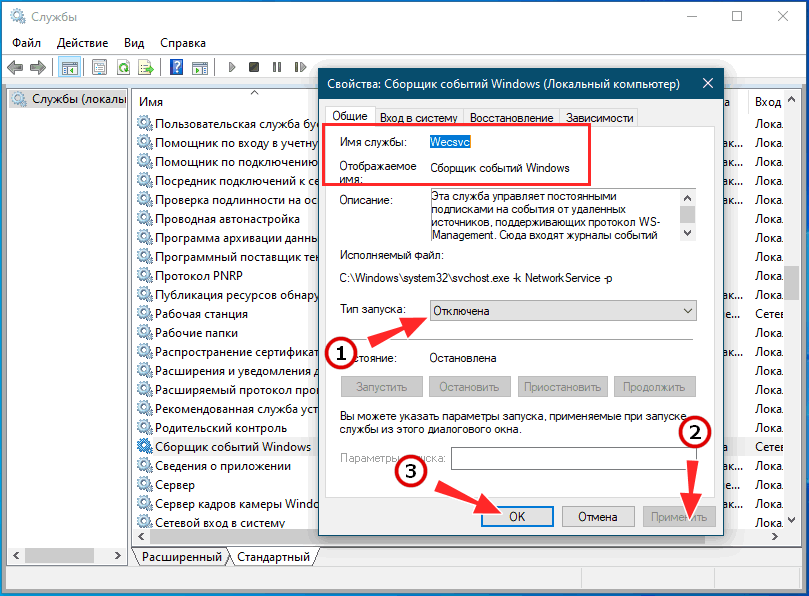
Task: Open the Справка menu
Action: 183,43
